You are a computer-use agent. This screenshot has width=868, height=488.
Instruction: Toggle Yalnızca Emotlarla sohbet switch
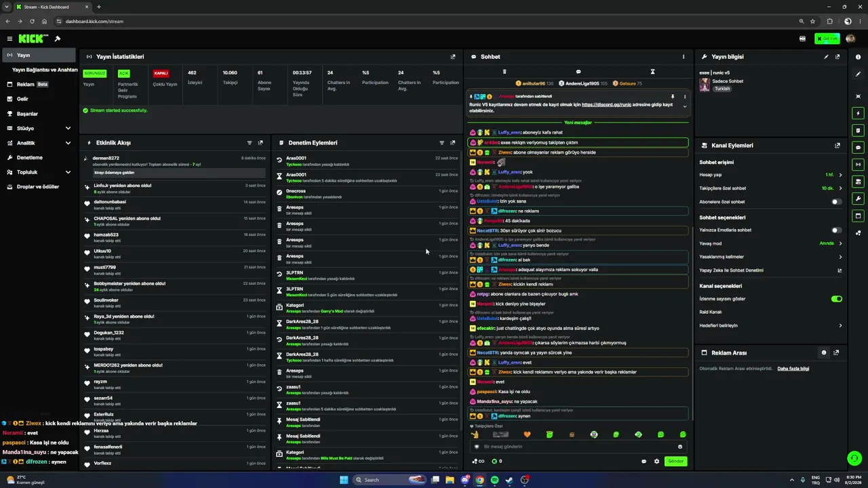click(x=837, y=230)
